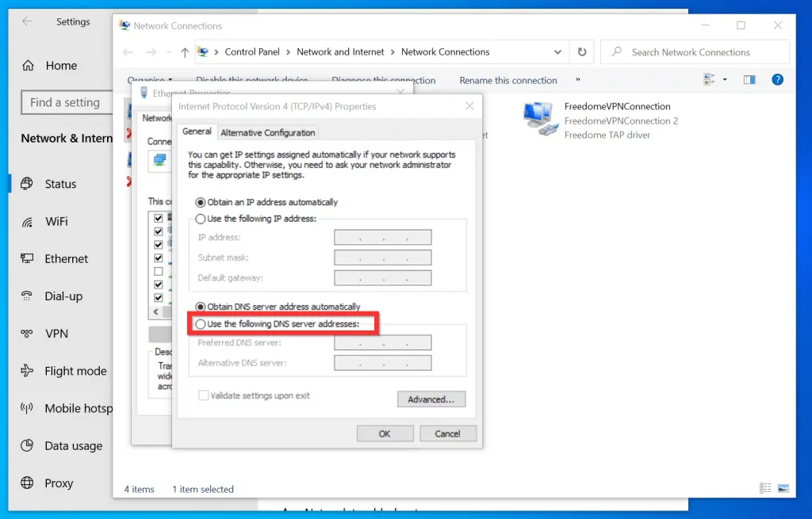Switch to the Alternative Configuration tab
812x519 pixels.
(268, 132)
